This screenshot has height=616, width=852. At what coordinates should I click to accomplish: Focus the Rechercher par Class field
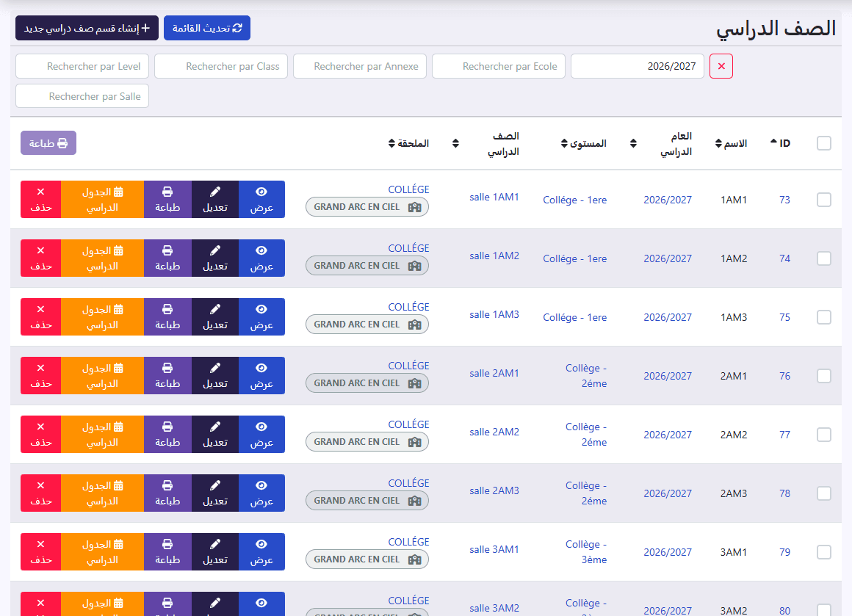[x=221, y=66]
